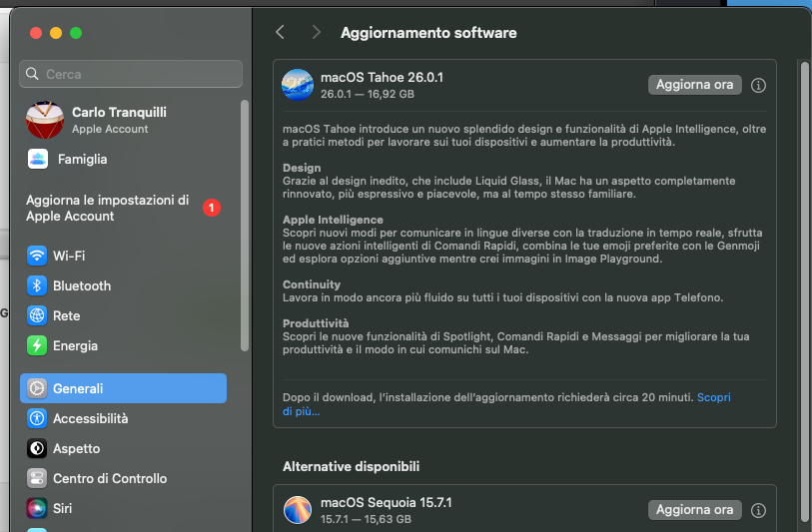The height and width of the screenshot is (532, 812).
Task: Click the Siri icon
Action: [x=37, y=509]
